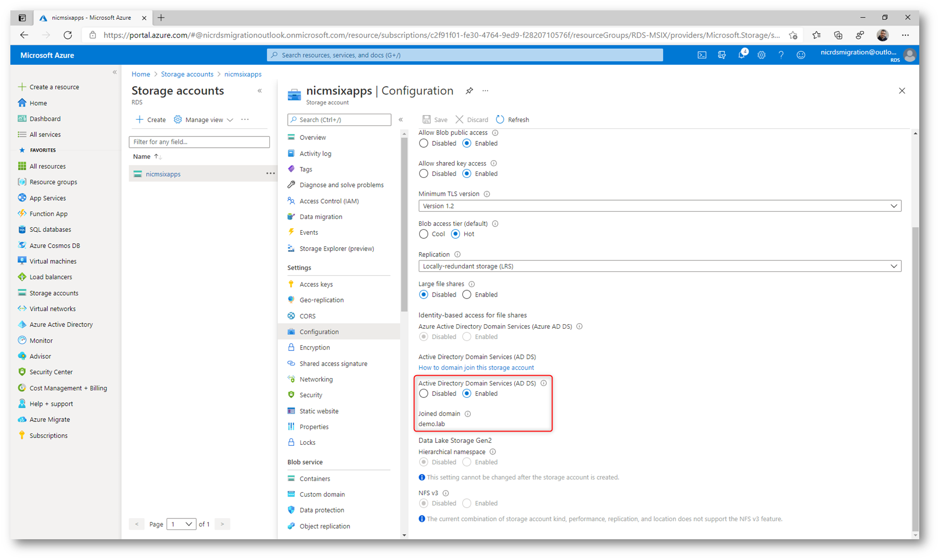Viewport: 940px width, 560px height.
Task: Open Subscriptions favorite with key icon
Action: pyautogui.click(x=43, y=435)
